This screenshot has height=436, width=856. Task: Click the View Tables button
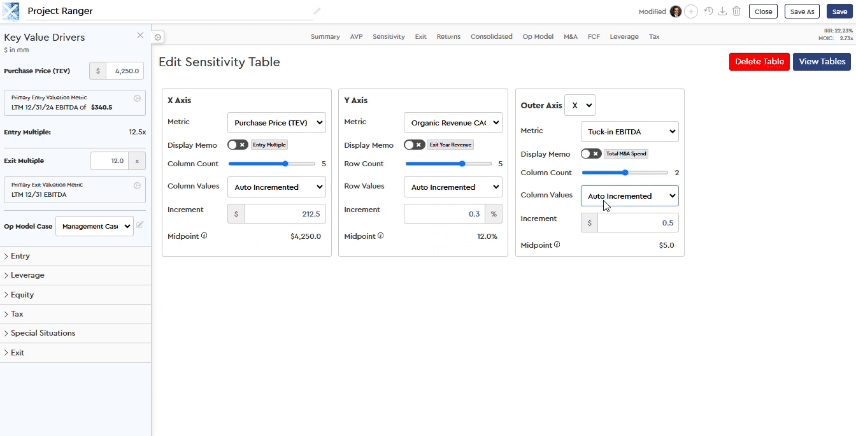point(821,62)
